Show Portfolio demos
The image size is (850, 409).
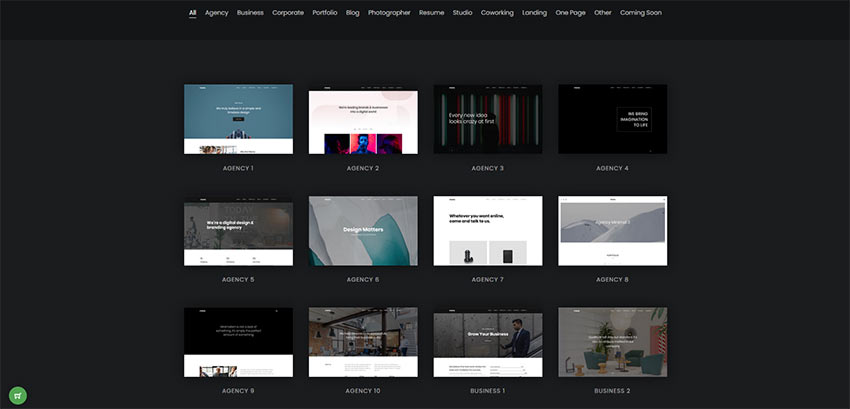click(325, 13)
